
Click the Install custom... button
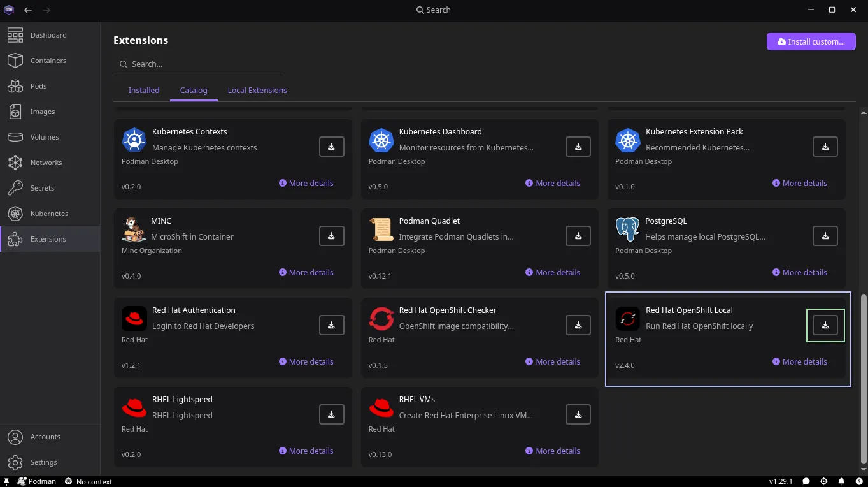click(x=811, y=41)
